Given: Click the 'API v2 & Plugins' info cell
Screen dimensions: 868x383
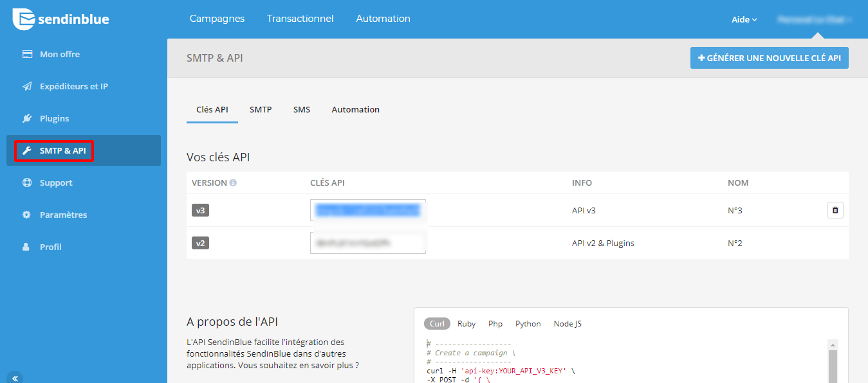Looking at the screenshot, I should pyautogui.click(x=603, y=243).
